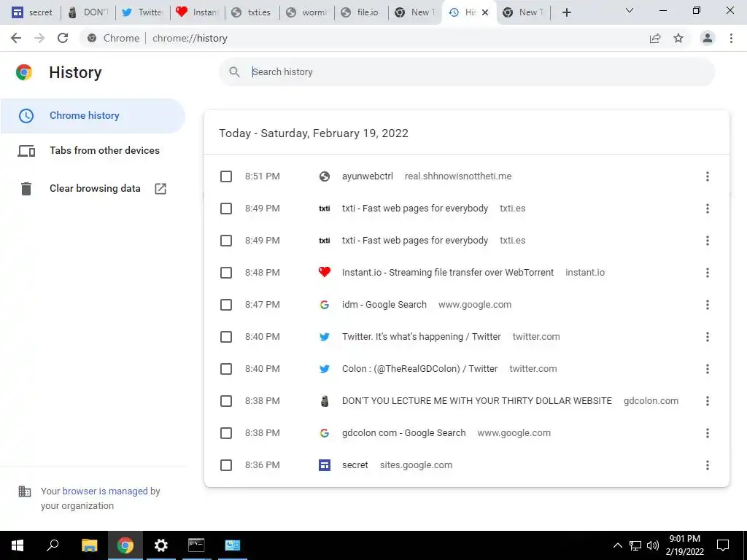This screenshot has height=560, width=747.
Task: Check the secret sites.google.com entry
Action: (x=226, y=465)
